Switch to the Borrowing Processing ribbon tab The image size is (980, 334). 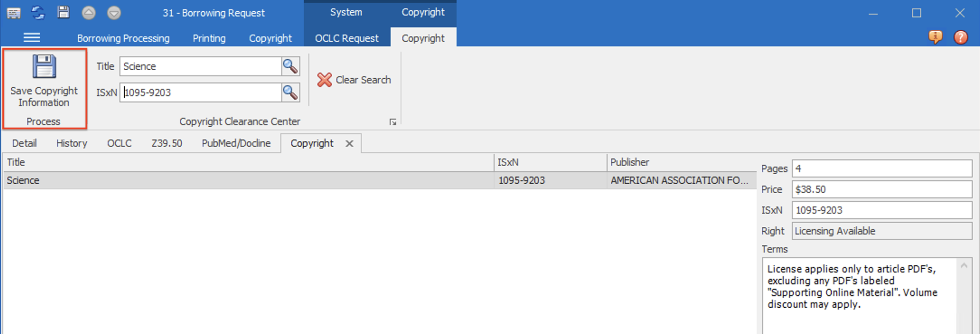(x=123, y=38)
